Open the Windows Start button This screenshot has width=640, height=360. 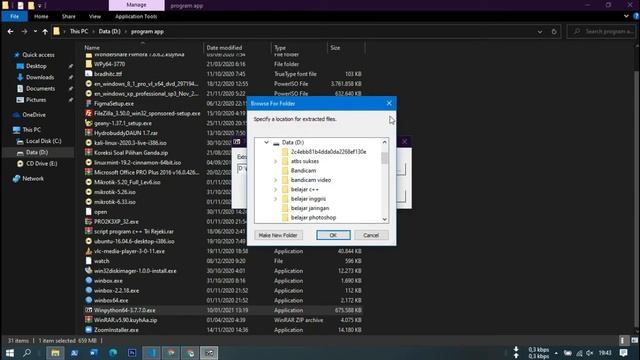coord(9,353)
